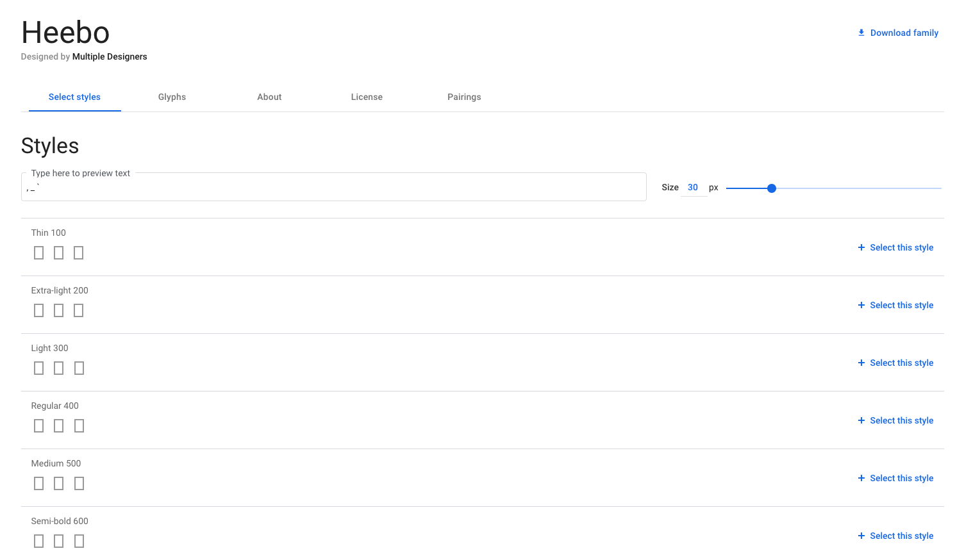964x560 pixels.
Task: Go to the Pairings tab
Action: (x=464, y=97)
